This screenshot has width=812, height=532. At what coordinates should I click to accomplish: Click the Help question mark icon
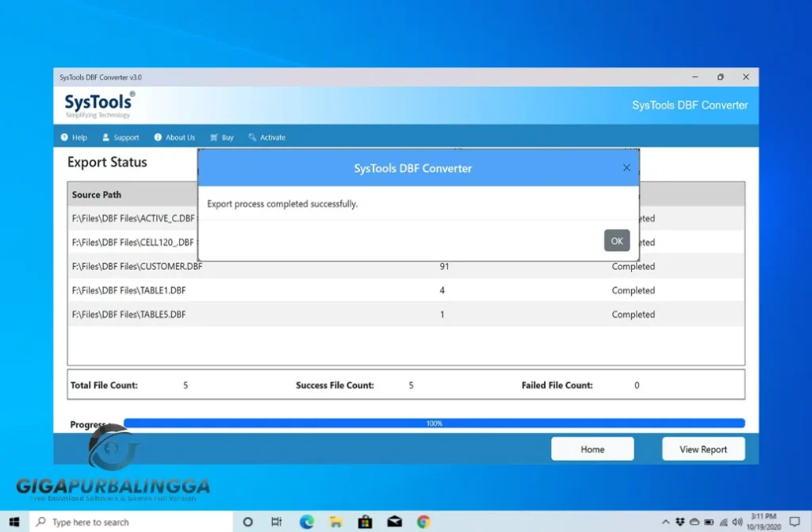tap(64, 137)
